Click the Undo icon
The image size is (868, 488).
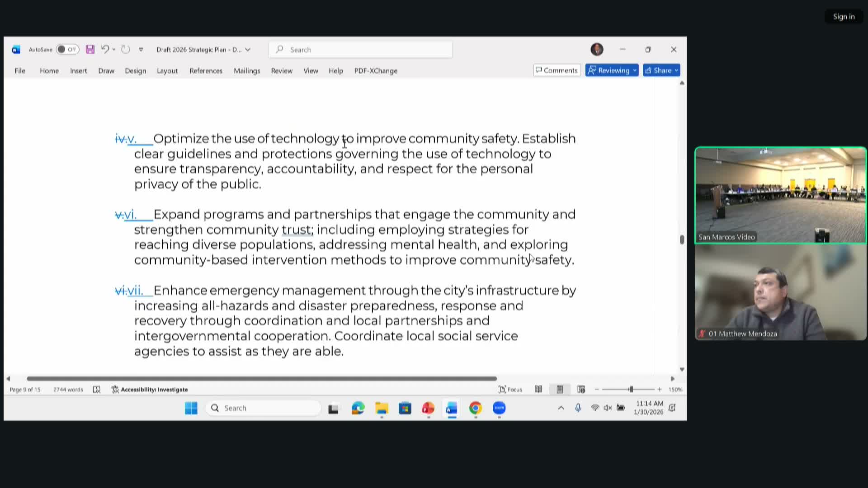coord(104,49)
